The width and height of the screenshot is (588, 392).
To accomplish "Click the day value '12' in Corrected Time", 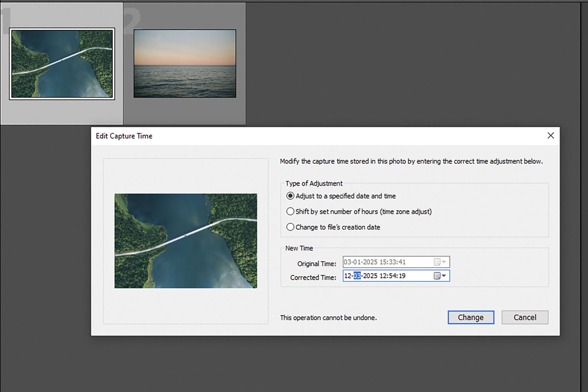I will tap(348, 276).
